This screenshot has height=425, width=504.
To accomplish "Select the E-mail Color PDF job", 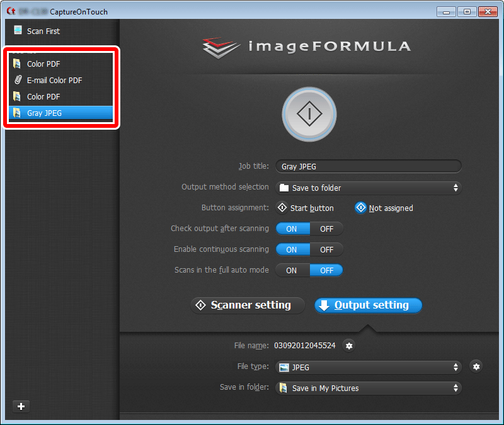I will coord(60,81).
